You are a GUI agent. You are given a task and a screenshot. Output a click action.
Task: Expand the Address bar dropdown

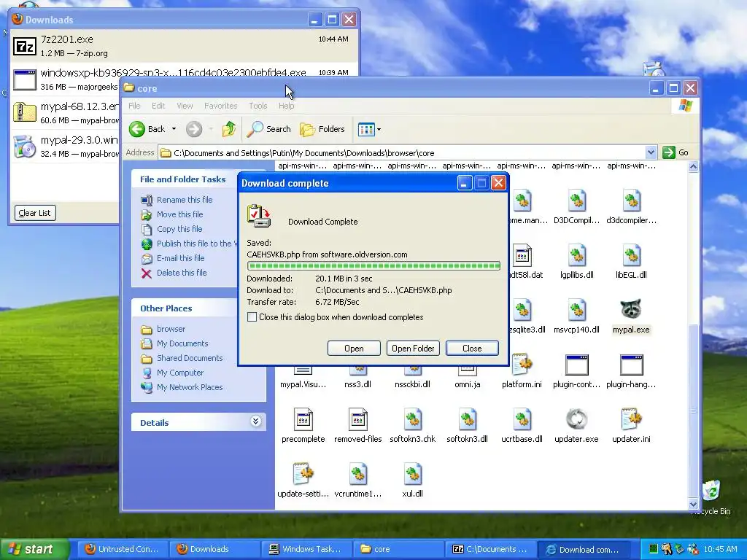click(651, 153)
